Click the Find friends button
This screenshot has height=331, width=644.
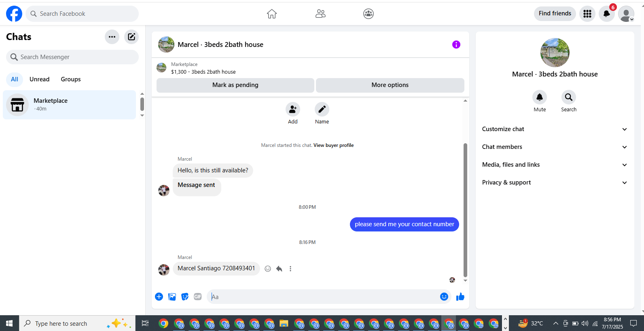pyautogui.click(x=555, y=13)
